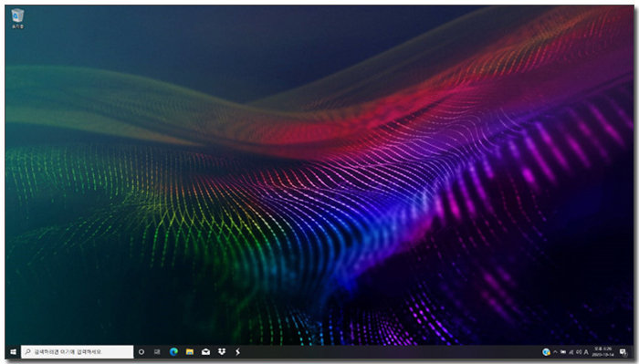Open the Windows Start menu

pos(13,352)
